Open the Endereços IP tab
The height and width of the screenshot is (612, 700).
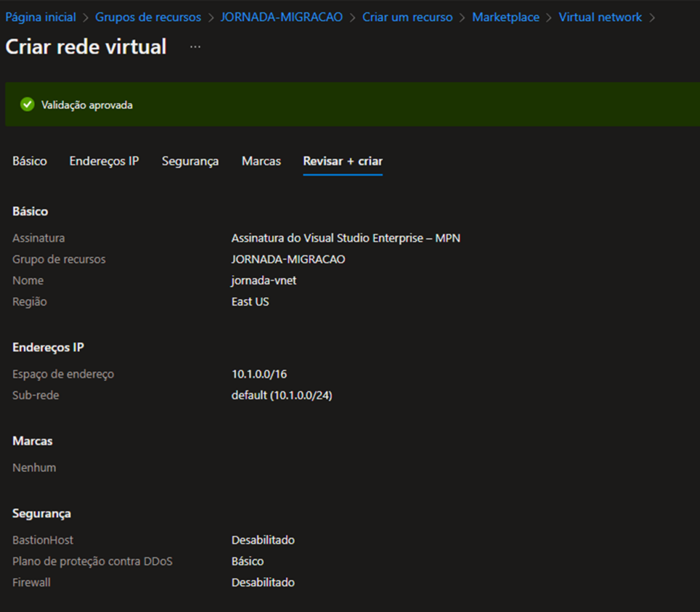pos(104,161)
